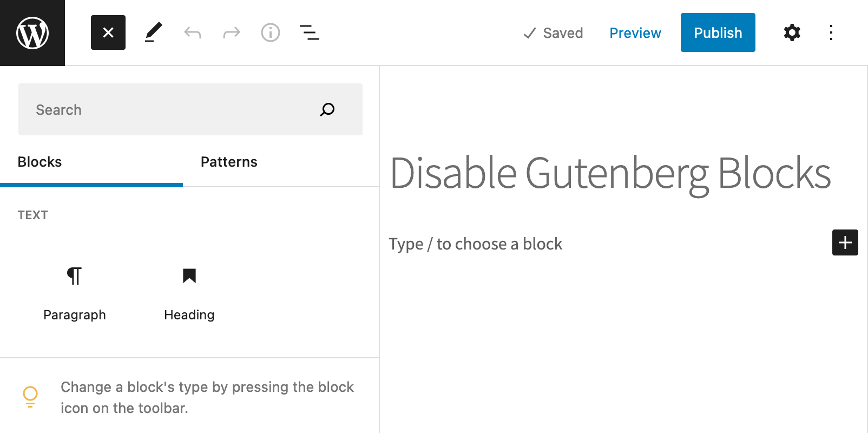This screenshot has width=868, height=433.
Task: Click the Undo arrow icon
Action: 192,32
